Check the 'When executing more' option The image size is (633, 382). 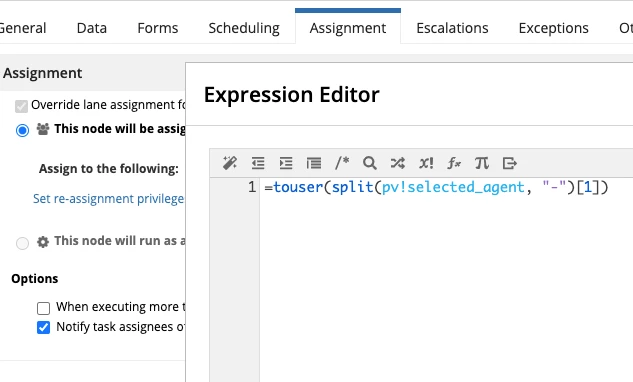[x=43, y=308]
